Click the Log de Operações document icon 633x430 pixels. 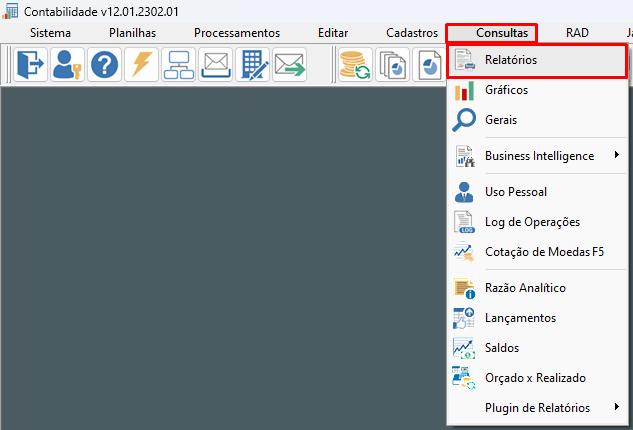464,222
